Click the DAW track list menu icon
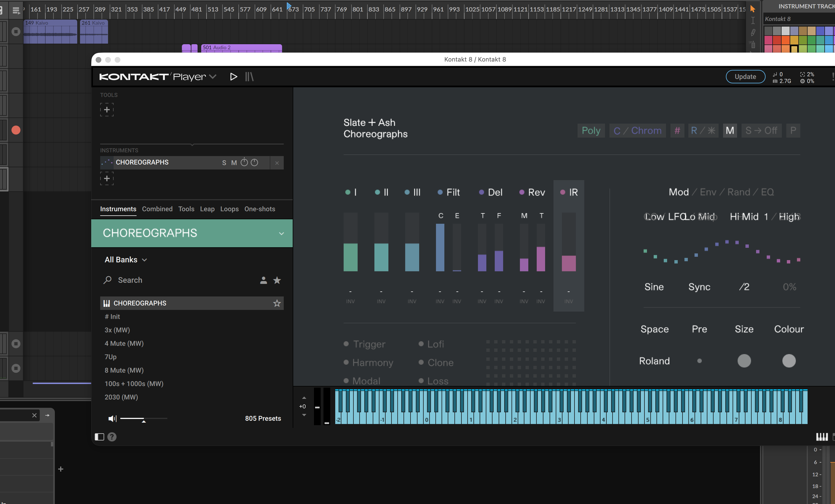This screenshot has width=835, height=504. pyautogui.click(x=16, y=11)
